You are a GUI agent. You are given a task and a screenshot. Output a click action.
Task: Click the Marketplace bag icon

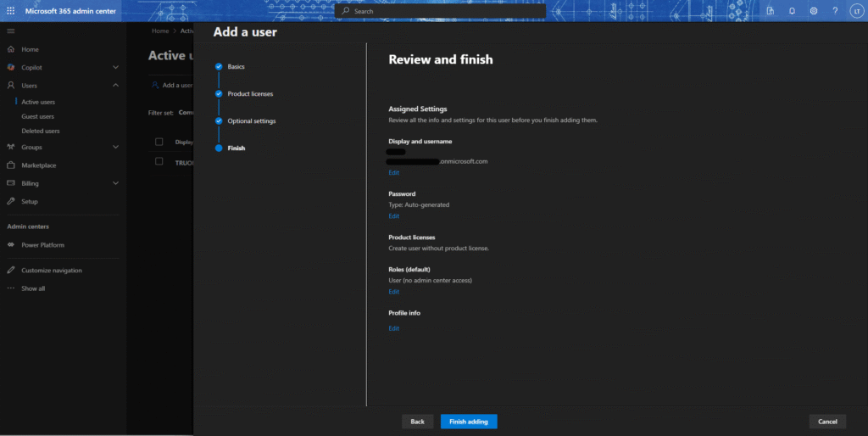pos(11,165)
